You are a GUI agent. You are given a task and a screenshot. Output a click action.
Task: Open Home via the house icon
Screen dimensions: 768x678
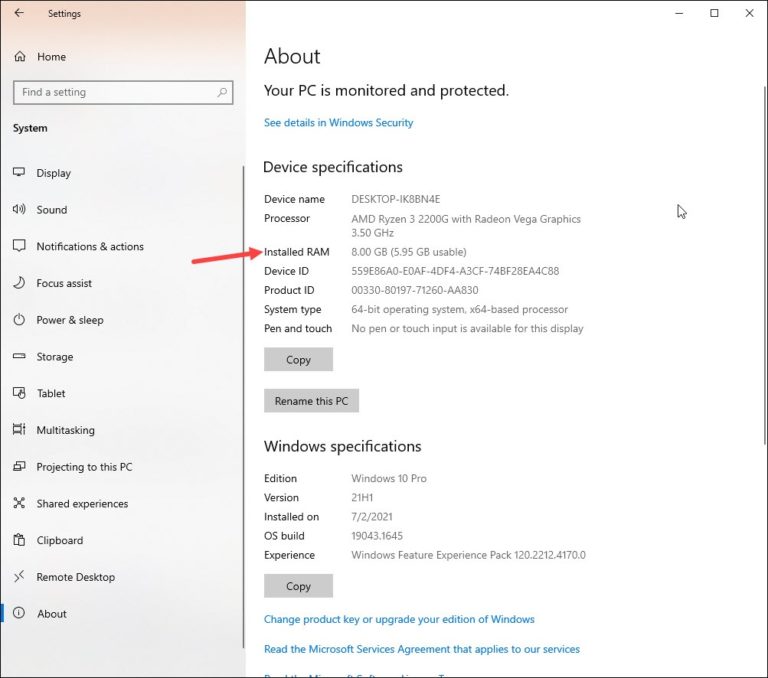(x=19, y=57)
